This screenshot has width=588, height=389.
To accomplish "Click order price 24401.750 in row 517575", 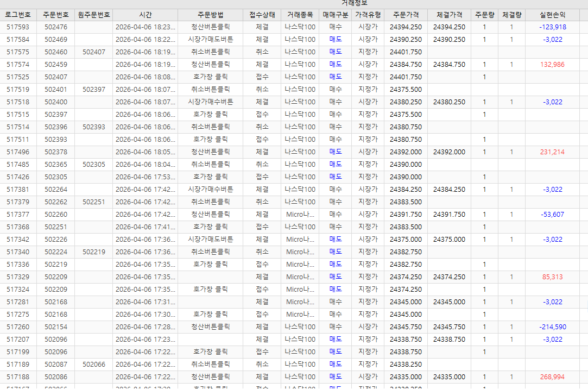I will coord(406,52).
